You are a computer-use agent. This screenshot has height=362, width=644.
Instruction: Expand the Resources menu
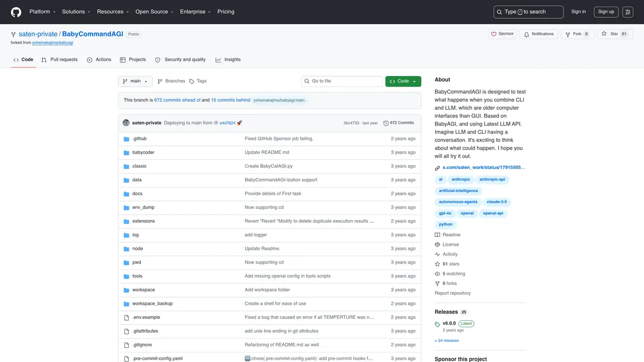[113, 12]
